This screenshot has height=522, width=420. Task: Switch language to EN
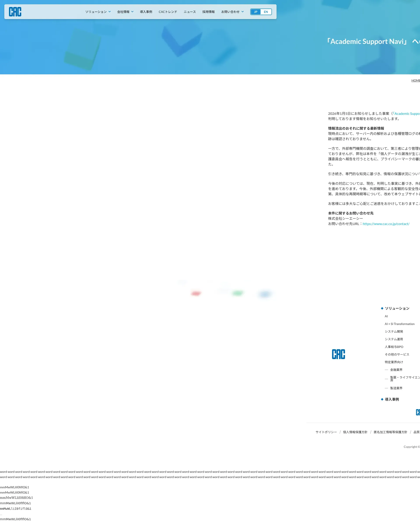[266, 12]
